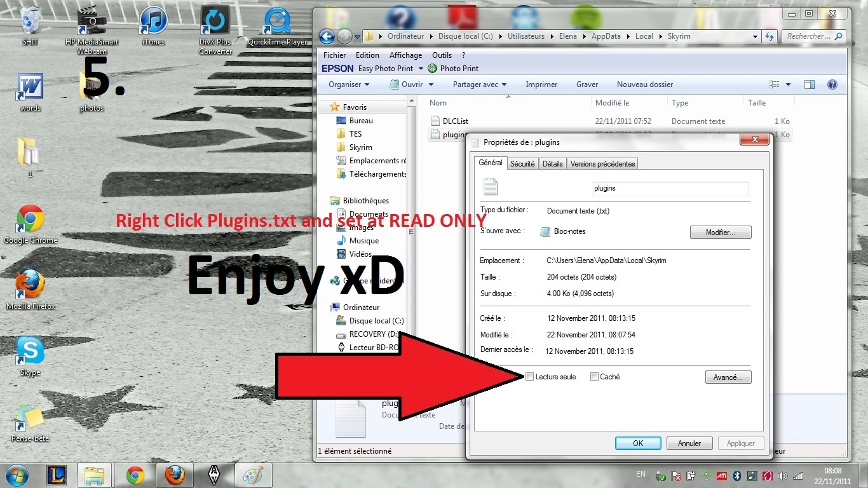Open the Edition menu
Viewport: 868px width, 488px height.
coord(367,55)
